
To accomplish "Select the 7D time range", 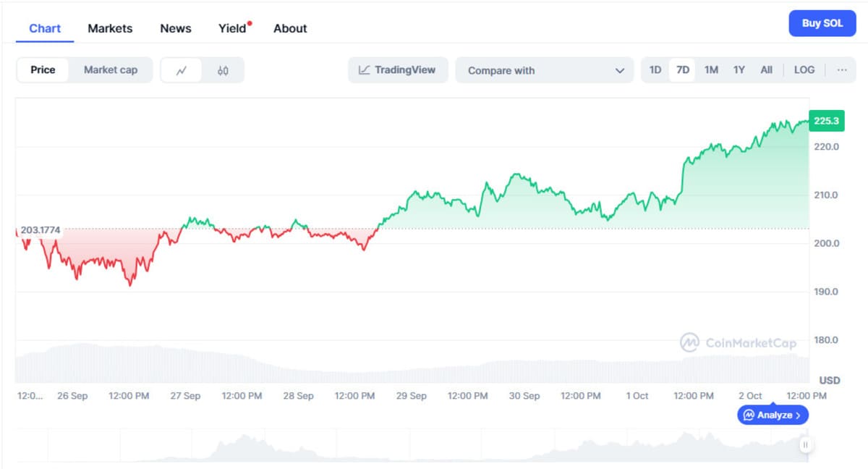I will point(682,70).
